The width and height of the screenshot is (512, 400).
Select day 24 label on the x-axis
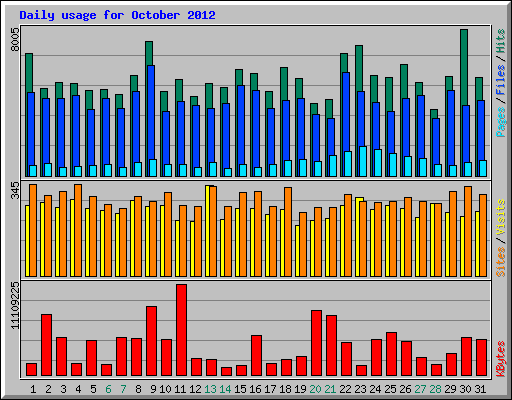coord(375,389)
